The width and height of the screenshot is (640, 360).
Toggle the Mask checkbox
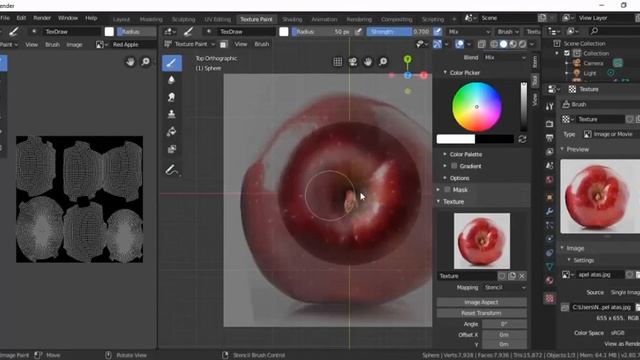(x=447, y=189)
